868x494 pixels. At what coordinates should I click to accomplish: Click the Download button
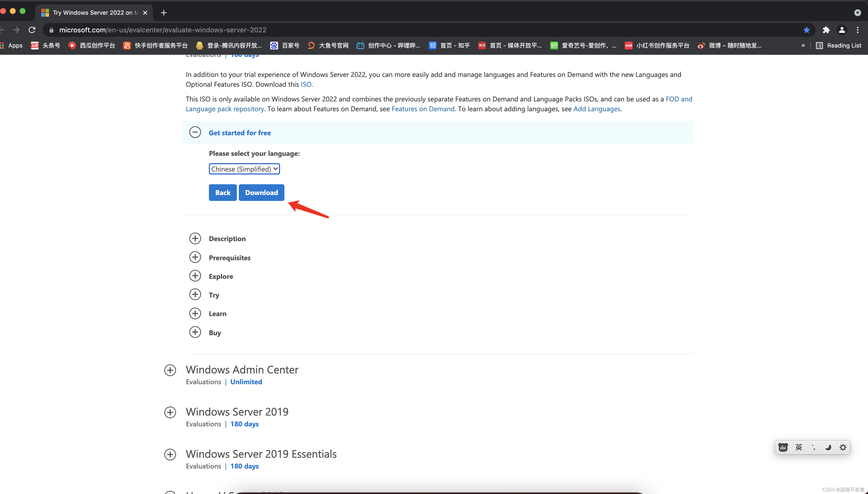pos(261,193)
